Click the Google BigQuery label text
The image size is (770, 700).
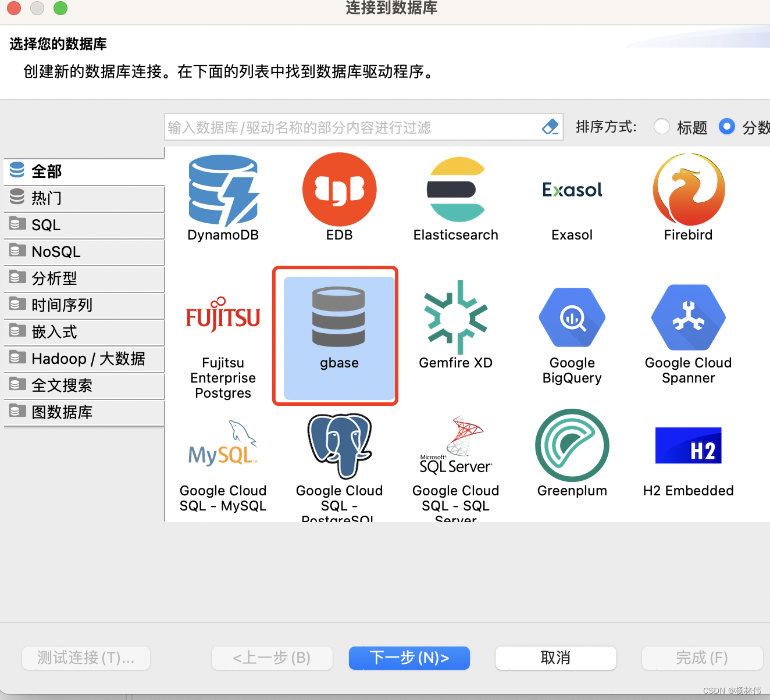pos(572,370)
